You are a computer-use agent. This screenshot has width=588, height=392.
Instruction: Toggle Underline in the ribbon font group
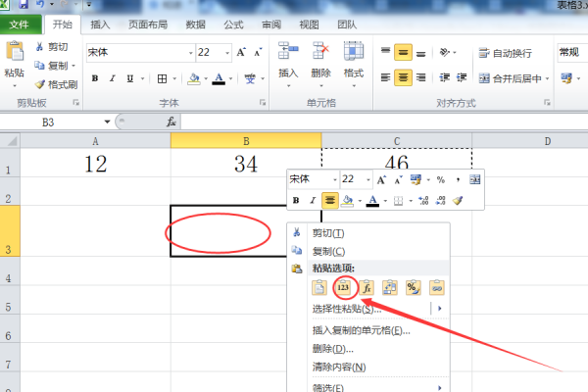tap(129, 78)
